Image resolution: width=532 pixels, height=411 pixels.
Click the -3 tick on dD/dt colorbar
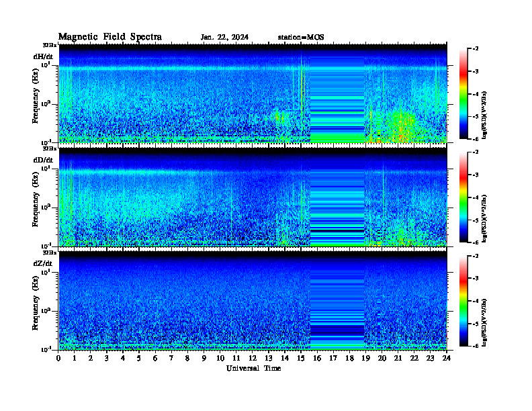click(476, 175)
